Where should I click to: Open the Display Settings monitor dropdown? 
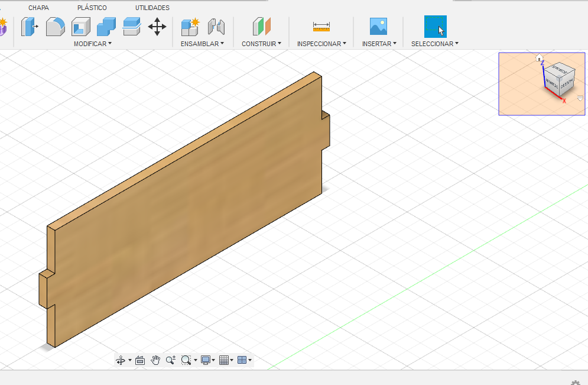pos(207,360)
